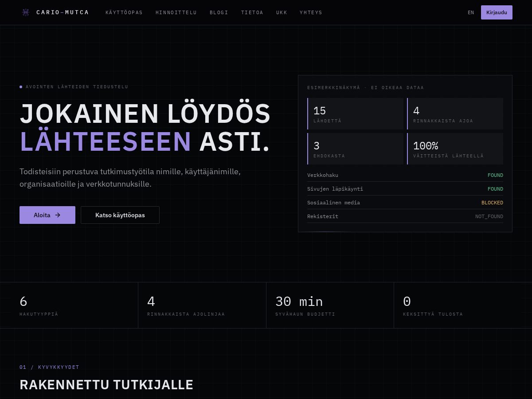This screenshot has height=399, width=532.
Task: Click the Verkkohaku row label
Action: coord(323,175)
